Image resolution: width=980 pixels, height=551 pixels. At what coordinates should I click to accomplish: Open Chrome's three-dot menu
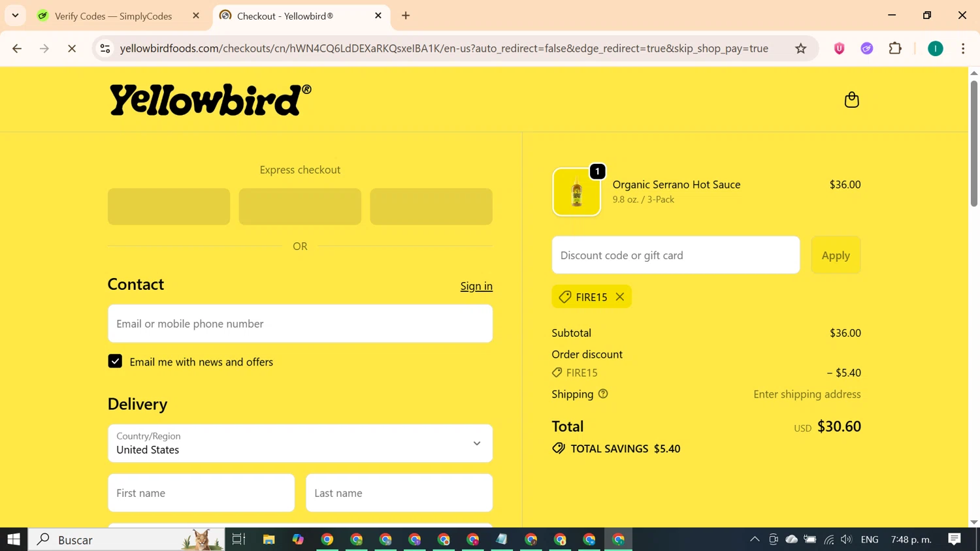pos(963,48)
